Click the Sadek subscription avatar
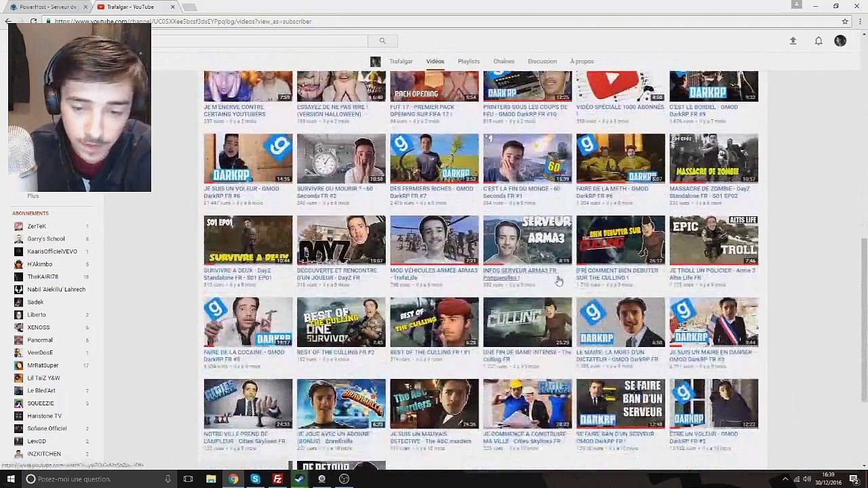The image size is (868, 488). click(18, 302)
